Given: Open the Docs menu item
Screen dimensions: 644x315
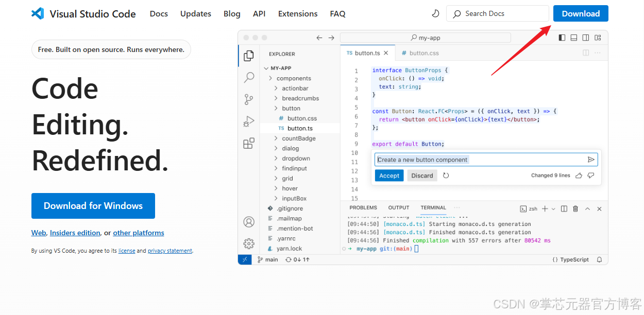Looking at the screenshot, I should click(x=159, y=14).
